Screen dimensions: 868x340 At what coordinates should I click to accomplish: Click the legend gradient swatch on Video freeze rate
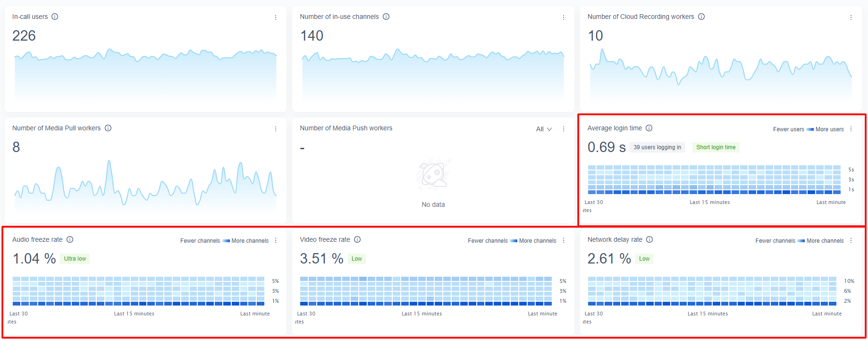pos(514,241)
